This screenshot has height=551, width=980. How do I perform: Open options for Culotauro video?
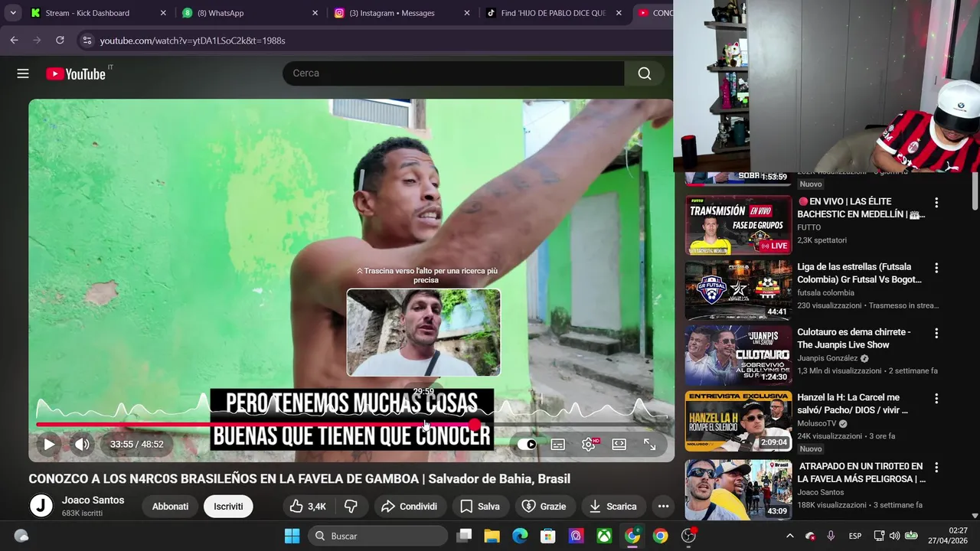936,334
